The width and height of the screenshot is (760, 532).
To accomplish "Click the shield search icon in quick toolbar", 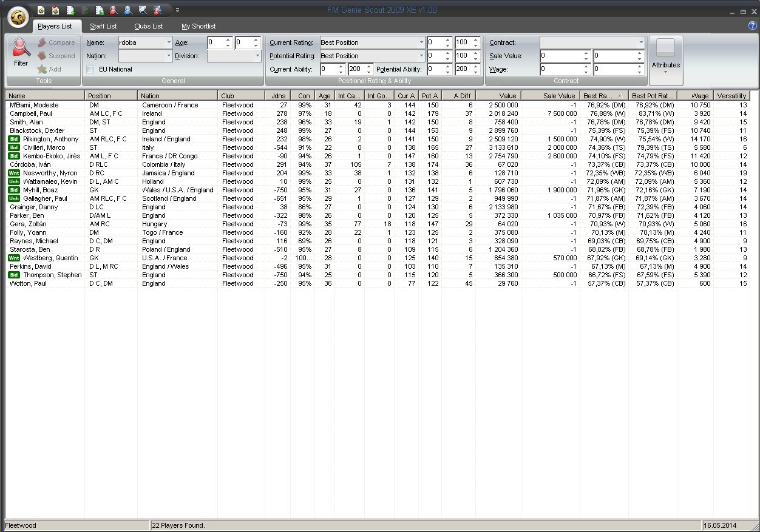I will (x=143, y=10).
